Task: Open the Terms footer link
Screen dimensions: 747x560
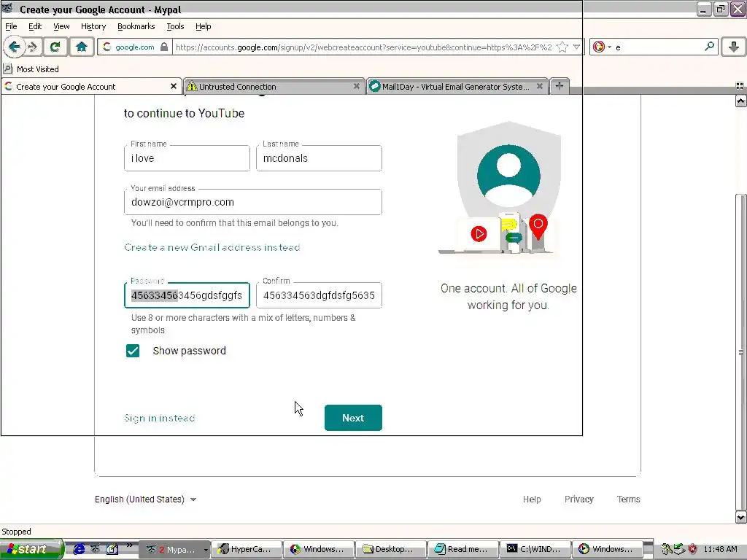Action: click(x=628, y=499)
